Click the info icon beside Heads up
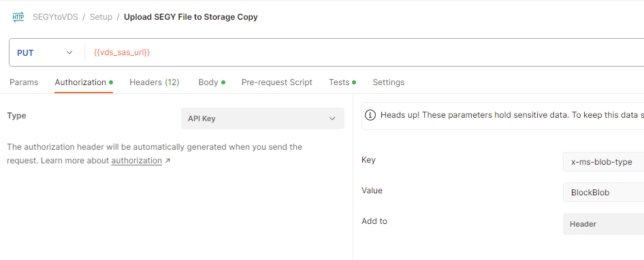Screen dimensions: 644x260 [370, 116]
